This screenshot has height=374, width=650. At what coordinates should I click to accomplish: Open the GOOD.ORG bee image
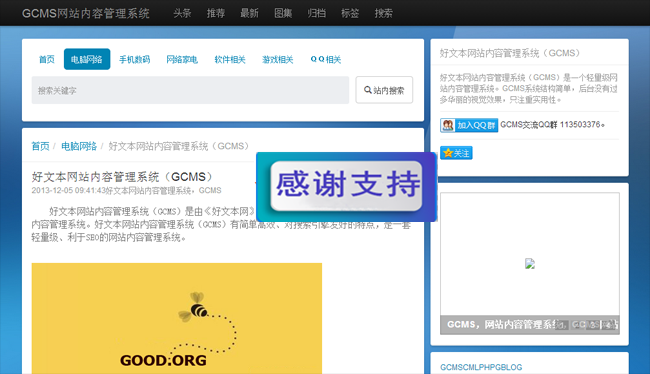click(x=177, y=318)
